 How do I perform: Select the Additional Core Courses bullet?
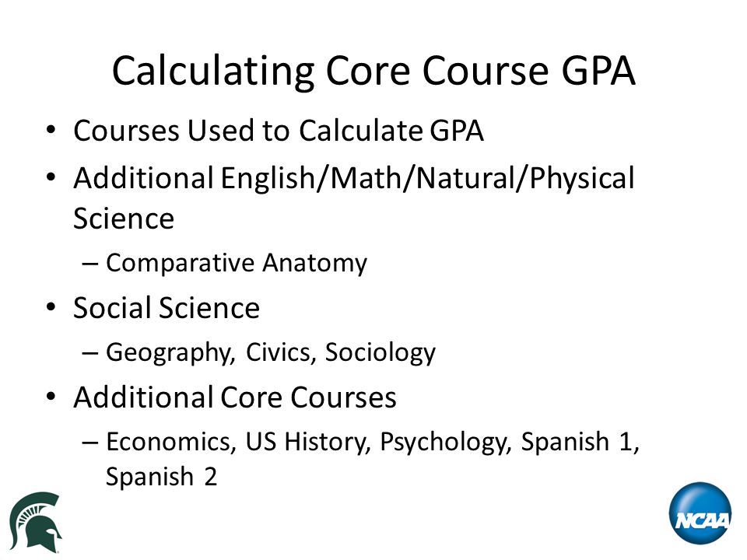point(234,397)
